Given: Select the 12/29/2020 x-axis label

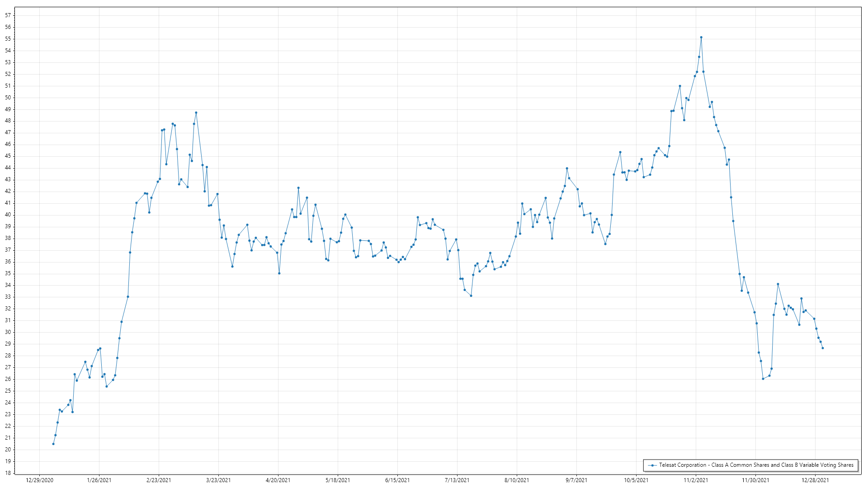Looking at the screenshot, I should pos(39,480).
